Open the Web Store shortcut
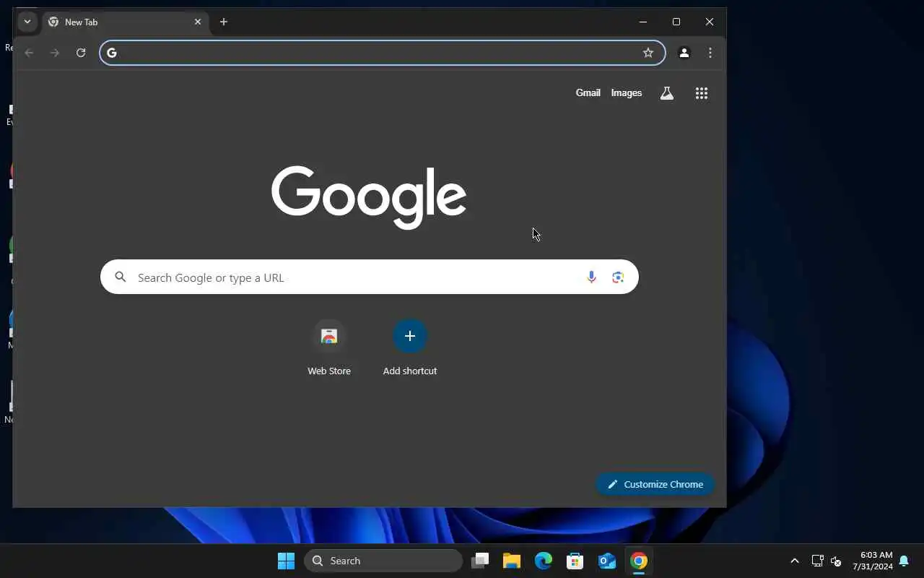The height and width of the screenshot is (578, 924). tap(329, 348)
